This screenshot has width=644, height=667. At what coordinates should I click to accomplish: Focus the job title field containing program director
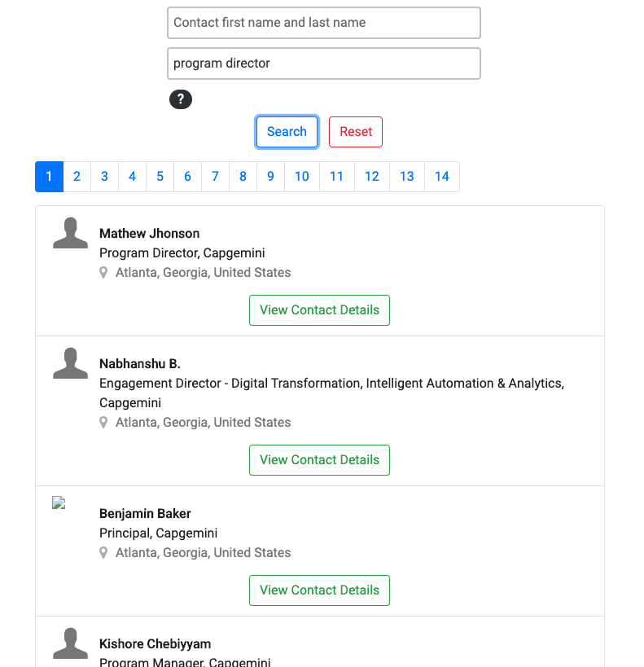324,64
